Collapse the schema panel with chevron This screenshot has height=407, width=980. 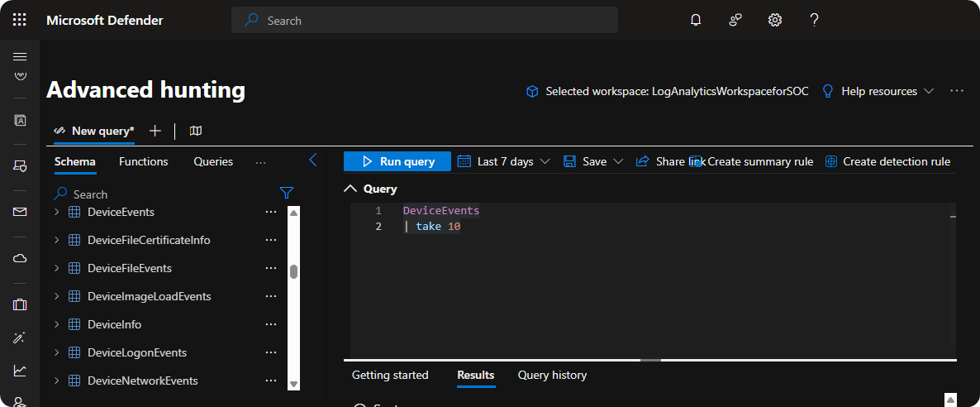pyautogui.click(x=313, y=160)
